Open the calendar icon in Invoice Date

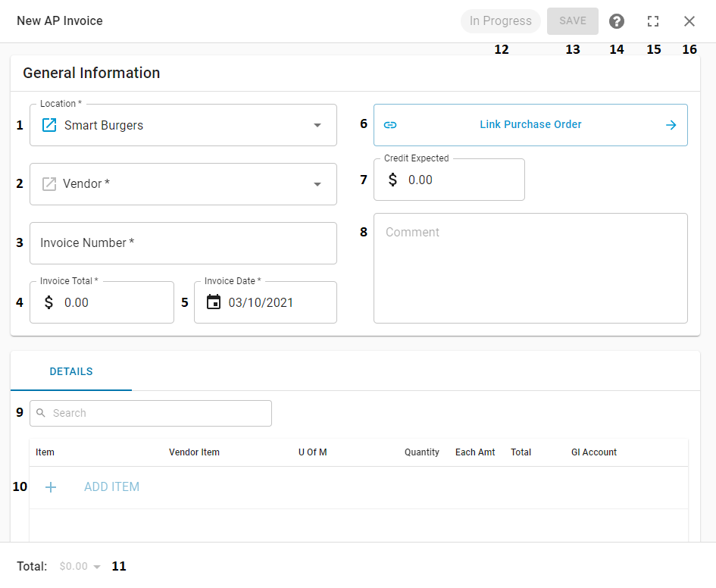(x=212, y=302)
